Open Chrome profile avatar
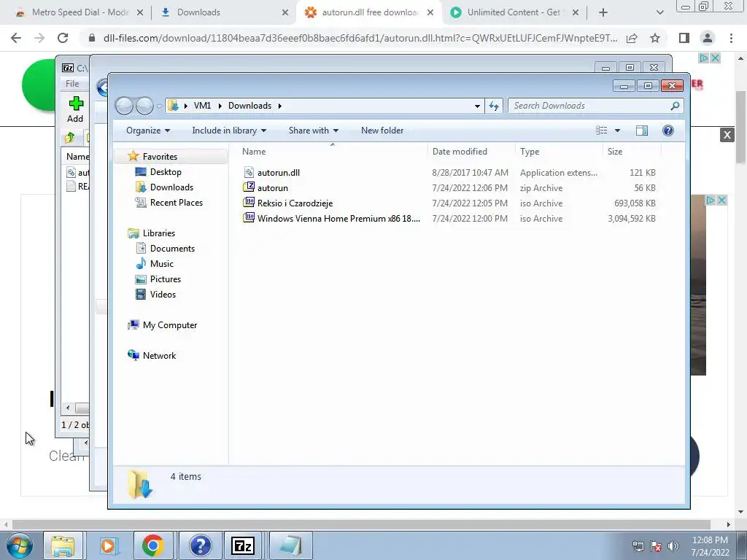Viewport: 747px width, 560px height. pos(708,38)
